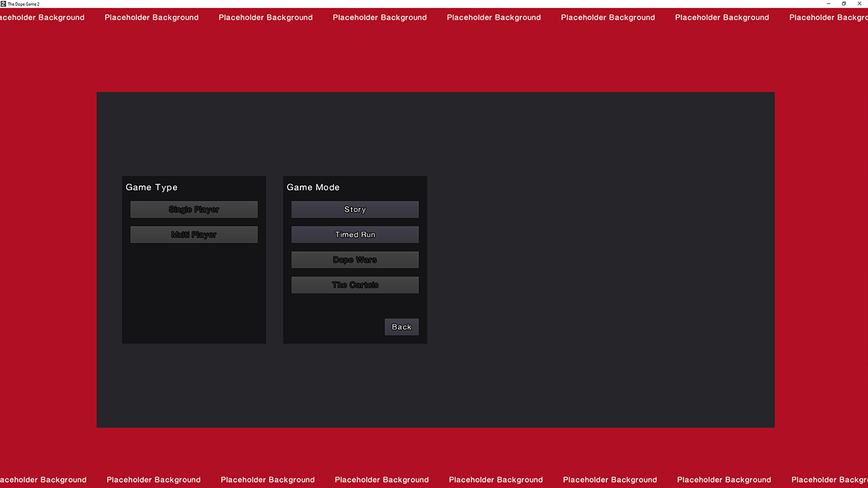Click empty space left of the Back button
Image resolution: width=868 pixels, height=488 pixels.
click(x=332, y=327)
